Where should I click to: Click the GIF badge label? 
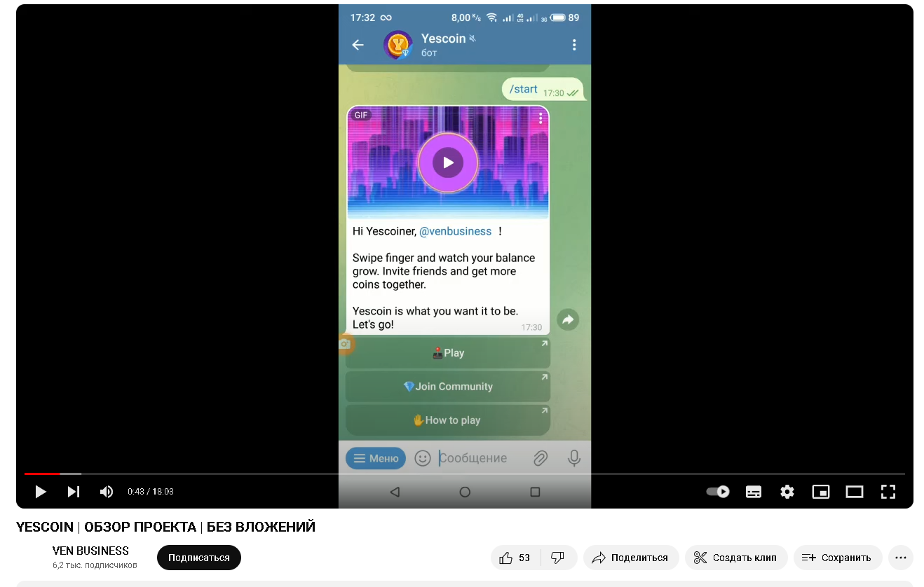[361, 116]
